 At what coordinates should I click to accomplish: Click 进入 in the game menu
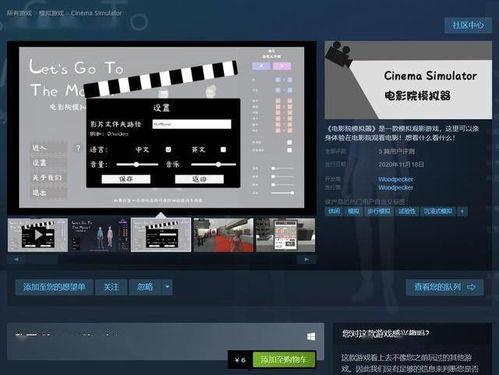click(49, 148)
